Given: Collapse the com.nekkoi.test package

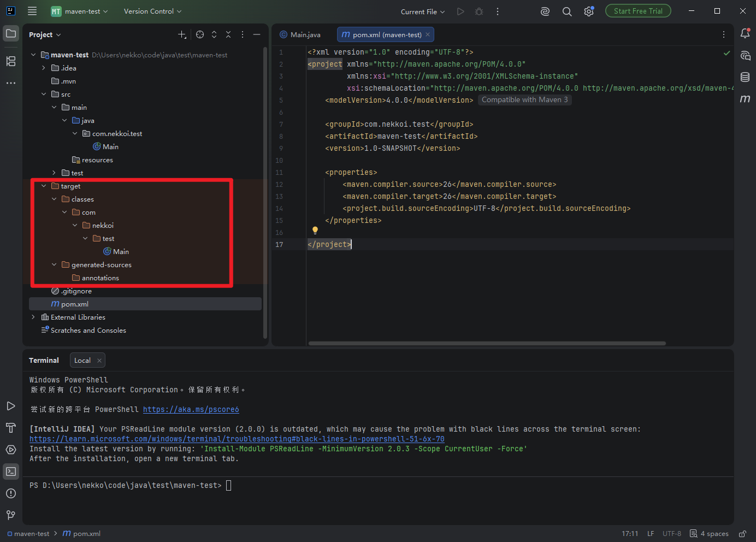Looking at the screenshot, I should tap(75, 133).
